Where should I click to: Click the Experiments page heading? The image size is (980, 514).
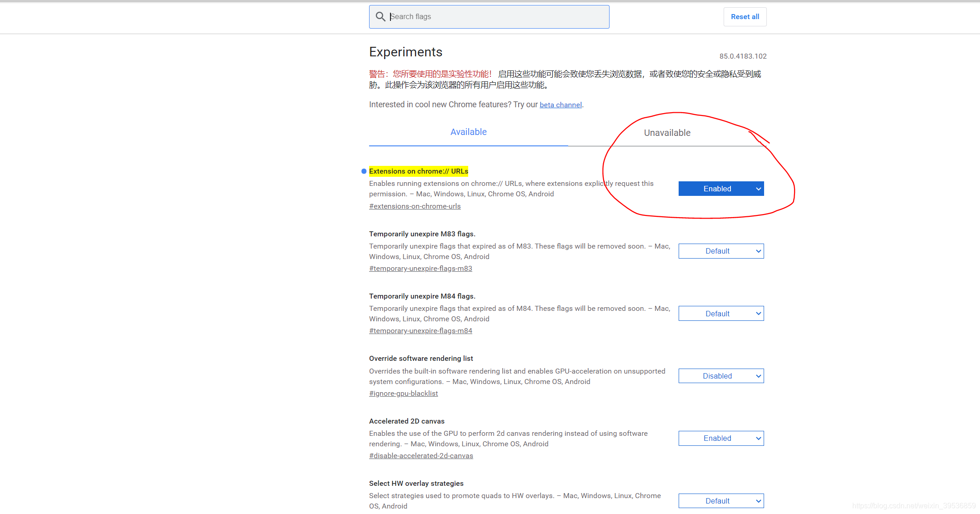click(x=405, y=52)
